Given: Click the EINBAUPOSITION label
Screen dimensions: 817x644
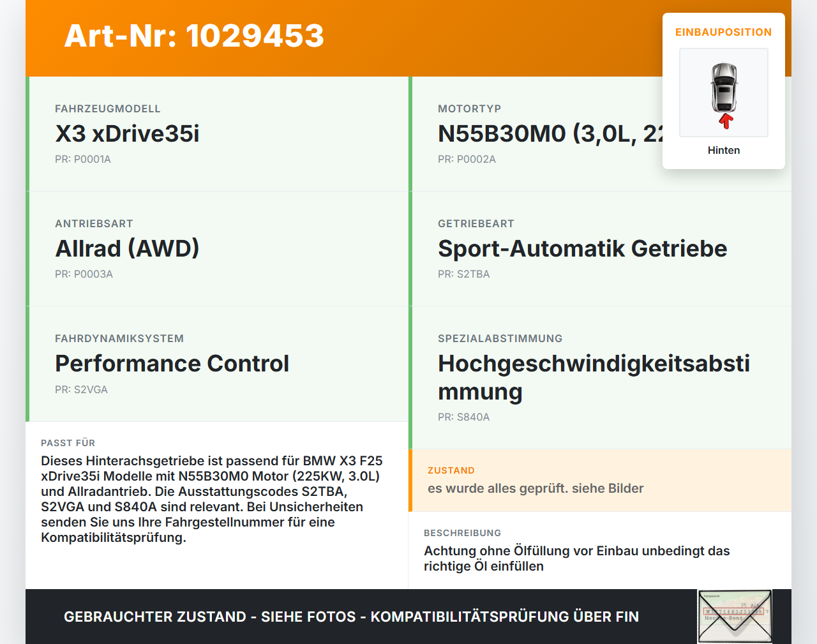Looking at the screenshot, I should pyautogui.click(x=724, y=32).
